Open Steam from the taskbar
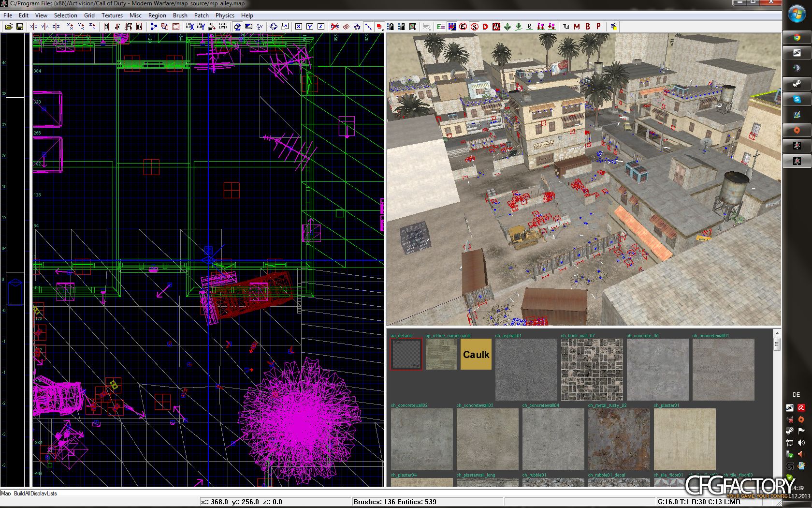Image resolution: width=812 pixels, height=508 pixels. pos(797,84)
